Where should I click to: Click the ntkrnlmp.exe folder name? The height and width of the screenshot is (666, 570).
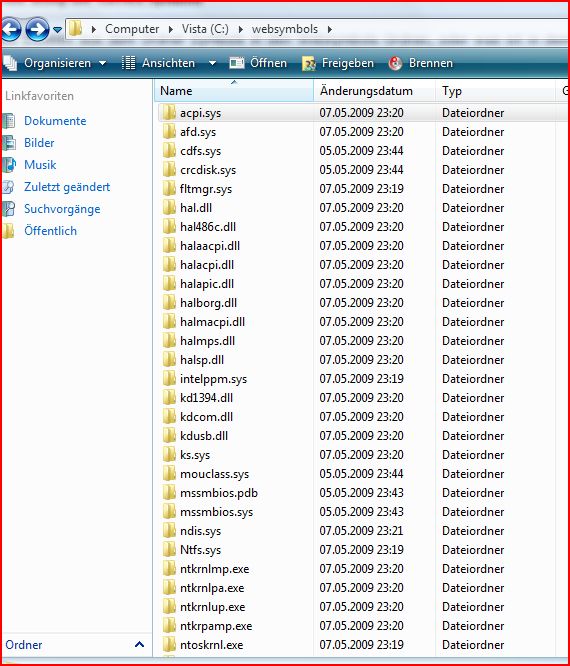214,569
